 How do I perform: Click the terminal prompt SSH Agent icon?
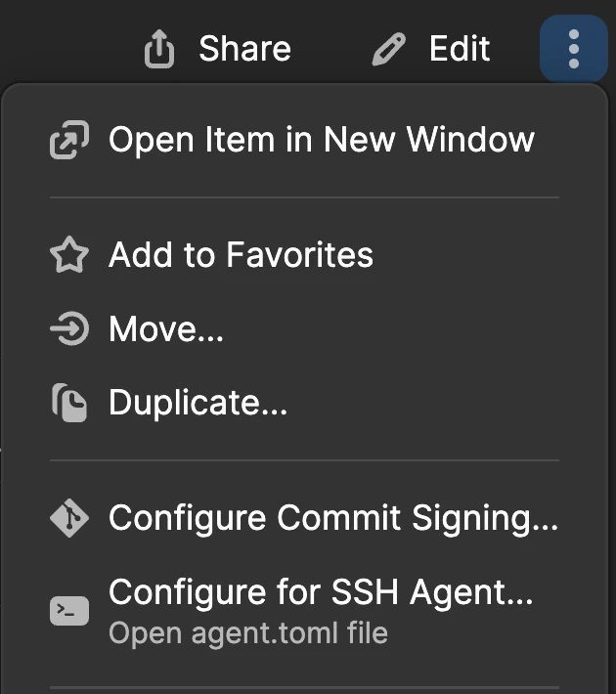click(69, 611)
